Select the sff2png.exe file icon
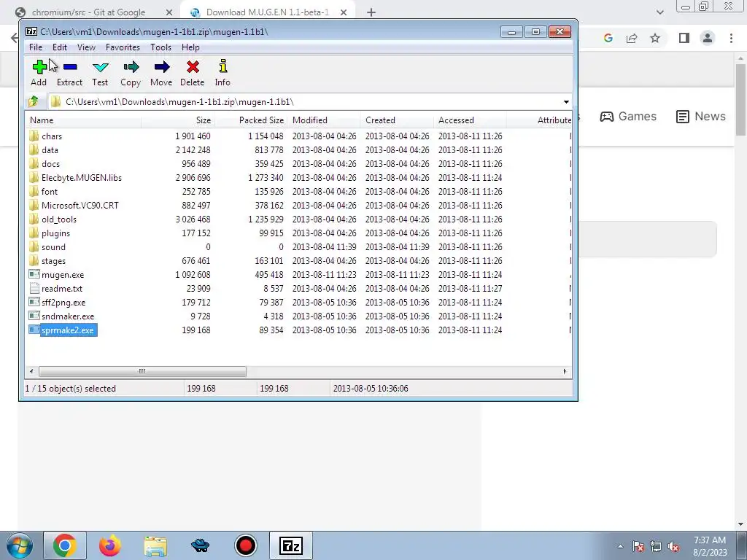 click(x=34, y=302)
